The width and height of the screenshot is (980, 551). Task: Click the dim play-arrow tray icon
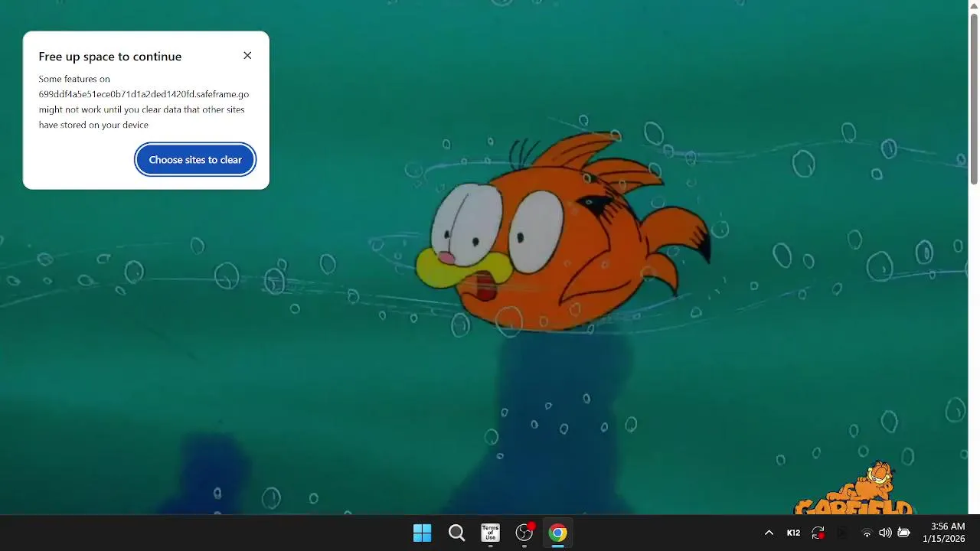[x=842, y=533]
